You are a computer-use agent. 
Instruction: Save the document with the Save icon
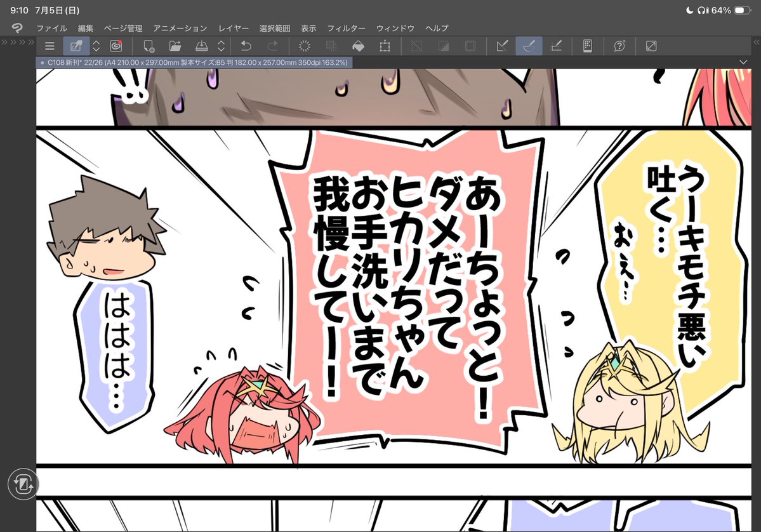click(x=201, y=46)
